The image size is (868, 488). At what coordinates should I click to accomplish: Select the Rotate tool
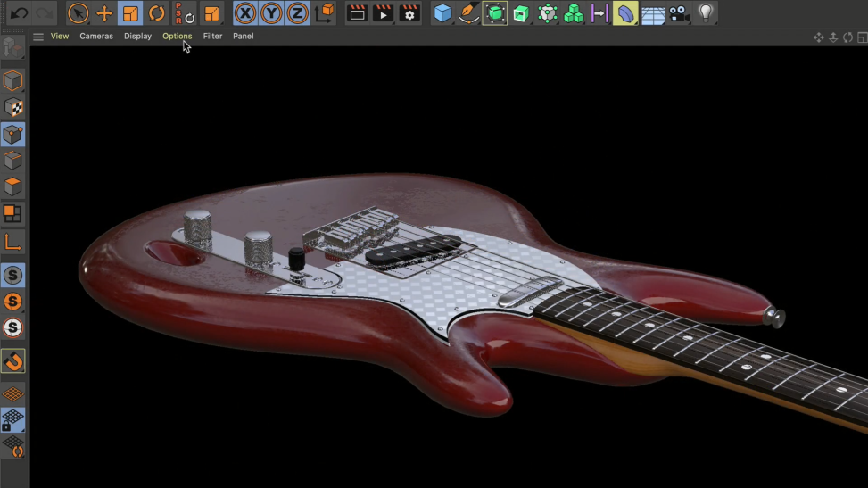[x=157, y=13]
